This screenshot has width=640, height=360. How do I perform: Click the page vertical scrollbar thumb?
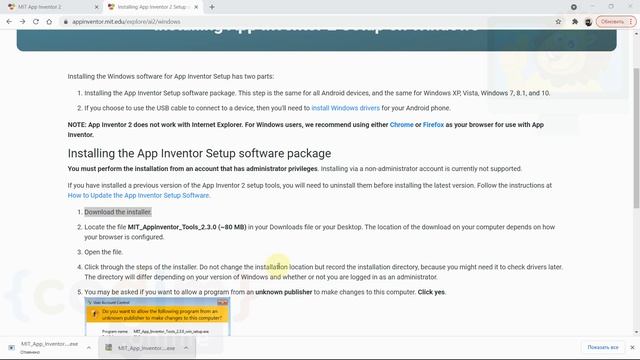636,138
